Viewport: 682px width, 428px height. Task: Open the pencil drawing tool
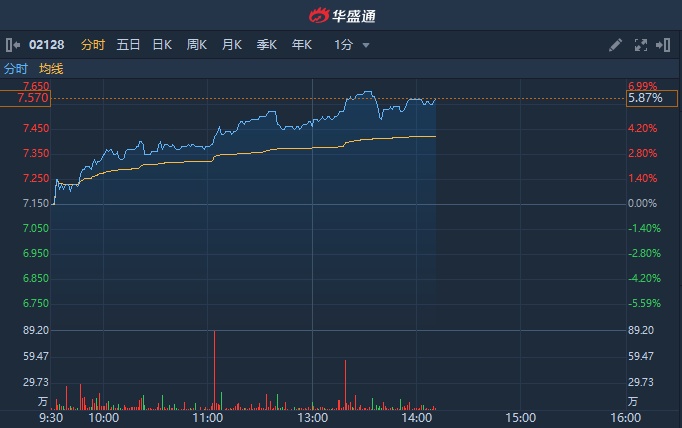click(616, 45)
